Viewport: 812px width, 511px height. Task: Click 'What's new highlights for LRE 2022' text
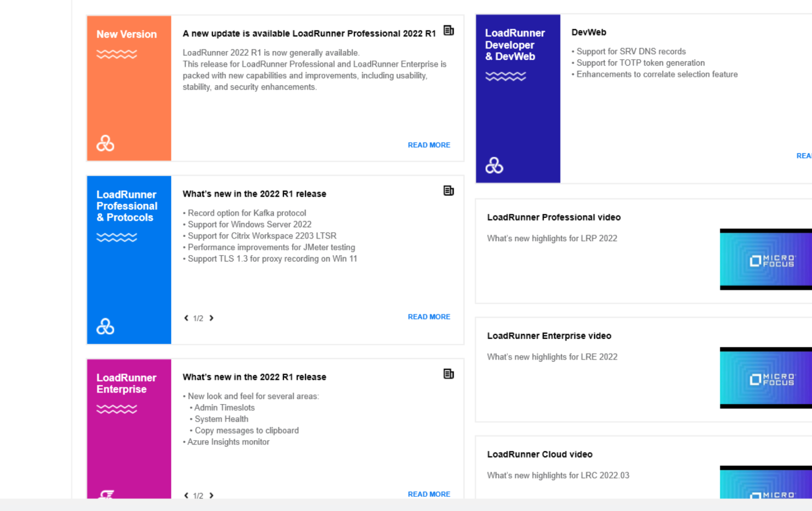coord(552,357)
